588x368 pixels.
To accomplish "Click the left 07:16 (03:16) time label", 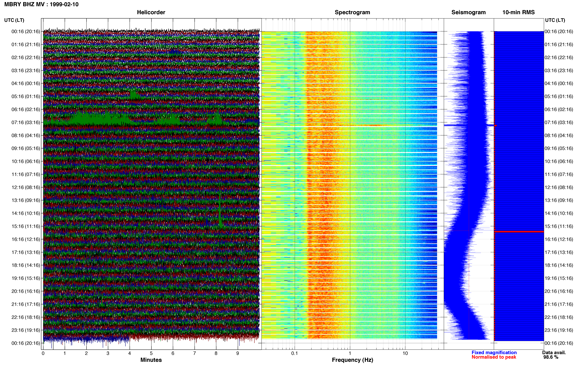I will pyautogui.click(x=26, y=122).
